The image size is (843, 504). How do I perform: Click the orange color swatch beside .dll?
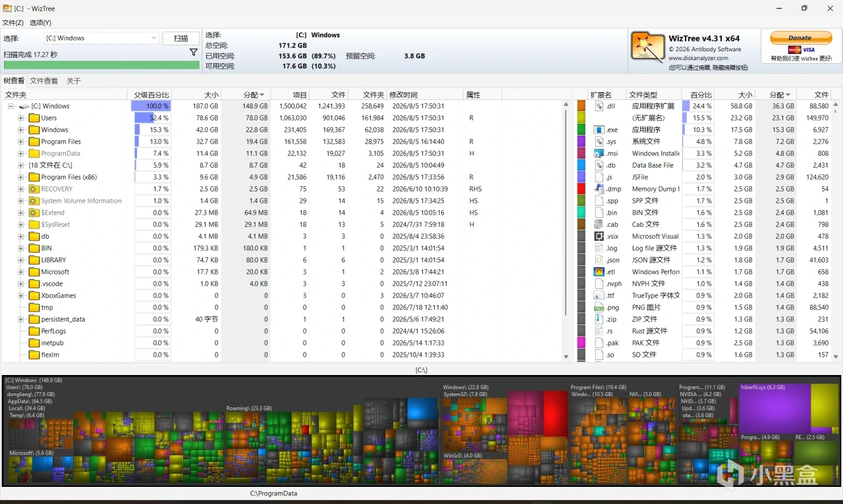[582, 106]
